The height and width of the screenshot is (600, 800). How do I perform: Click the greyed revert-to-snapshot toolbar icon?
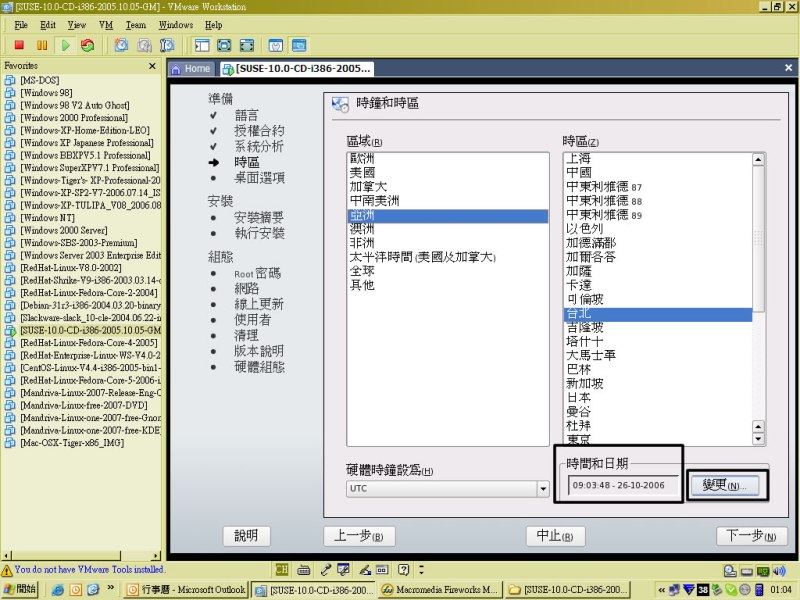(144, 45)
